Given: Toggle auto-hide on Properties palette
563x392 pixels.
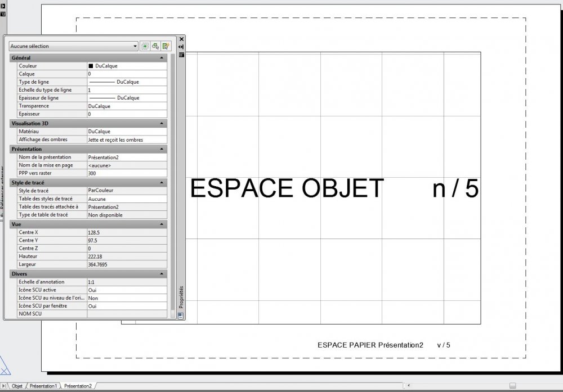Looking at the screenshot, I should pyautogui.click(x=181, y=47).
